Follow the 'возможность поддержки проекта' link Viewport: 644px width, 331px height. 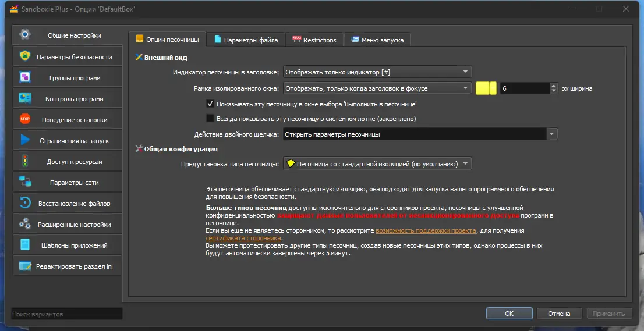click(x=426, y=230)
